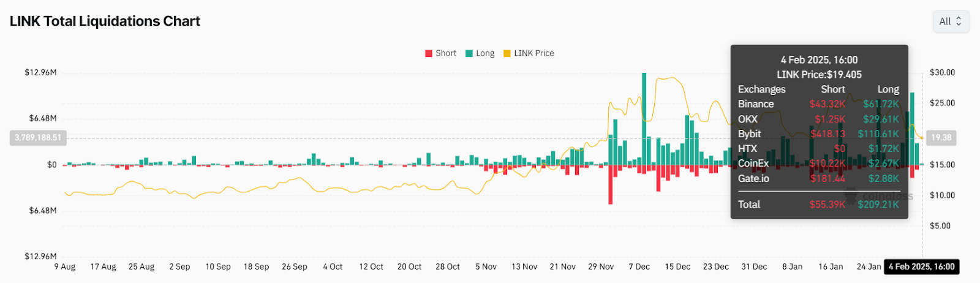Open the All time range dropdown
The height and width of the screenshot is (283, 980).
[x=950, y=21]
